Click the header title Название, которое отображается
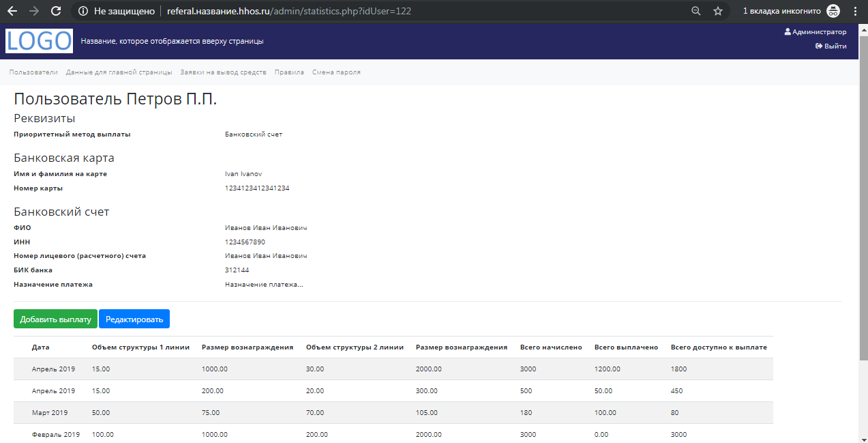This screenshot has width=868, height=443. point(172,41)
